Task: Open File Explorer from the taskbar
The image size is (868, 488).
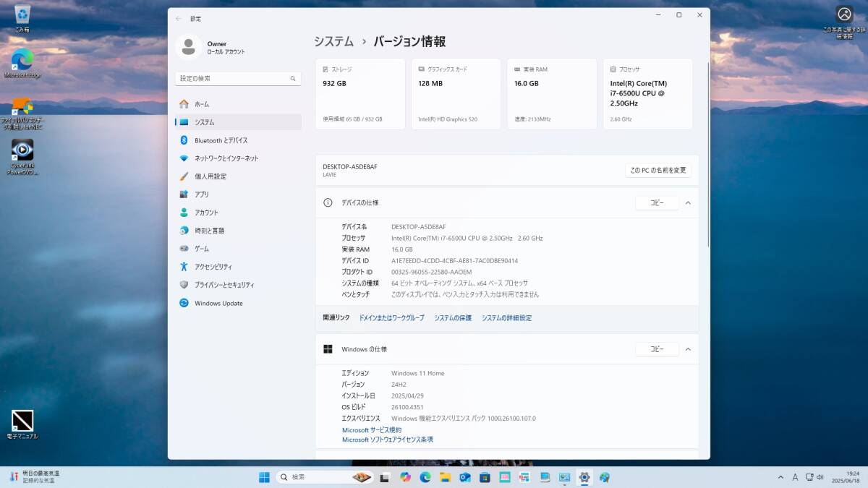Action: tap(445, 477)
